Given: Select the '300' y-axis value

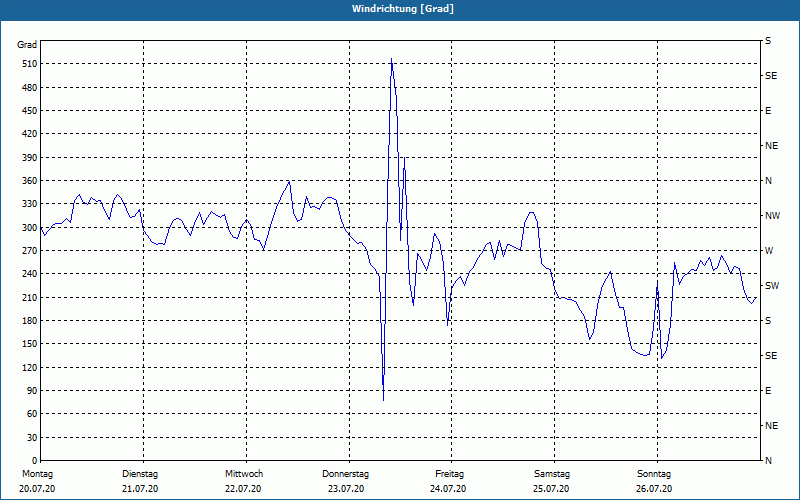Looking at the screenshot, I should coord(29,228).
